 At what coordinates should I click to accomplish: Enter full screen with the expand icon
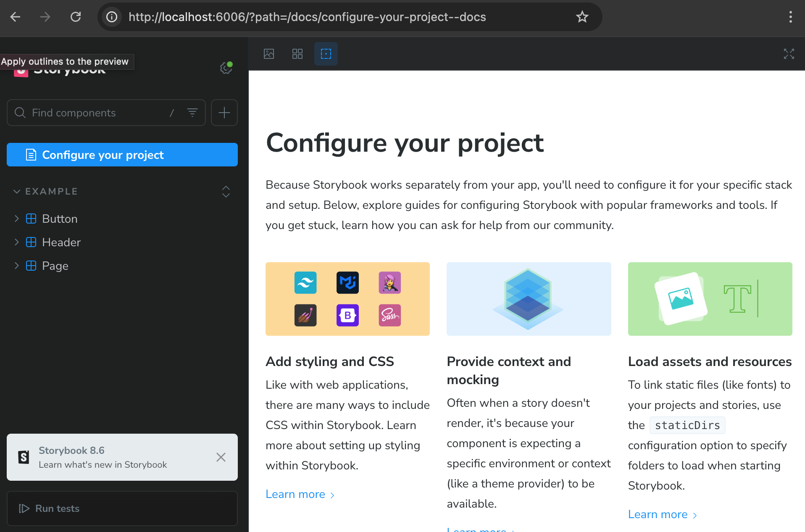(789, 54)
